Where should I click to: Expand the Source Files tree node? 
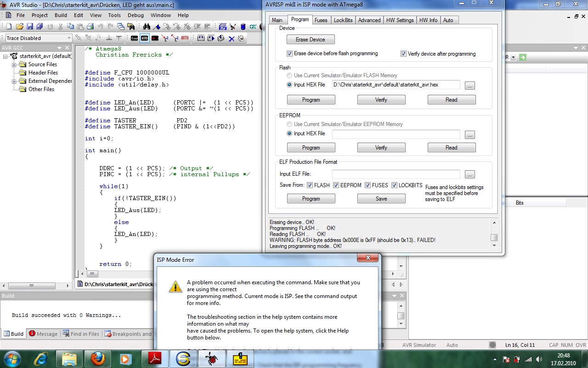tap(14, 64)
